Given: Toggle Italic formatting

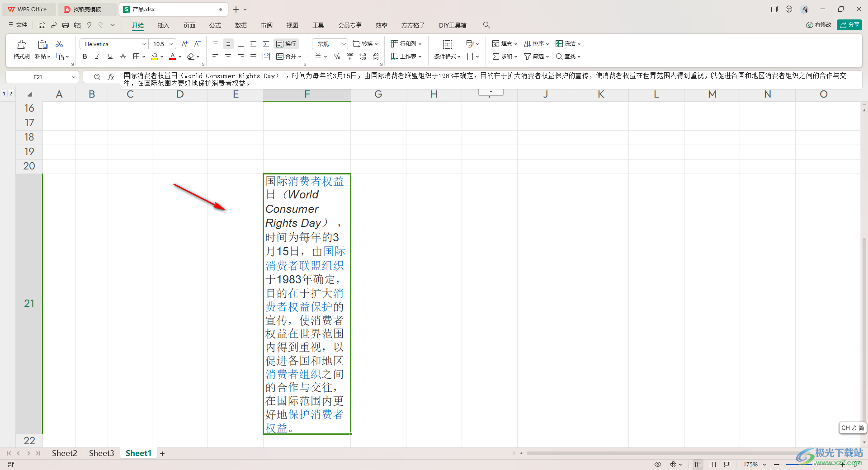Looking at the screenshot, I should click(98, 56).
